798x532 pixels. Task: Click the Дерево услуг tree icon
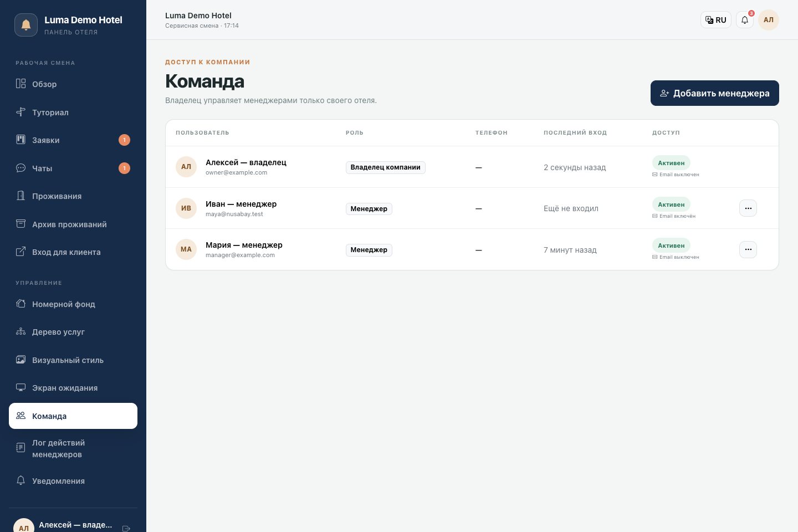coord(21,331)
